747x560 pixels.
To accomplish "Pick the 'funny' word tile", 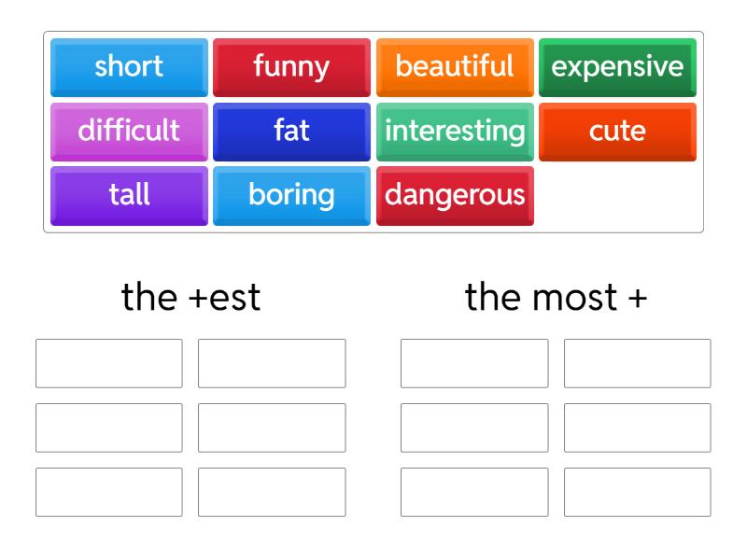I will pyautogui.click(x=291, y=67).
